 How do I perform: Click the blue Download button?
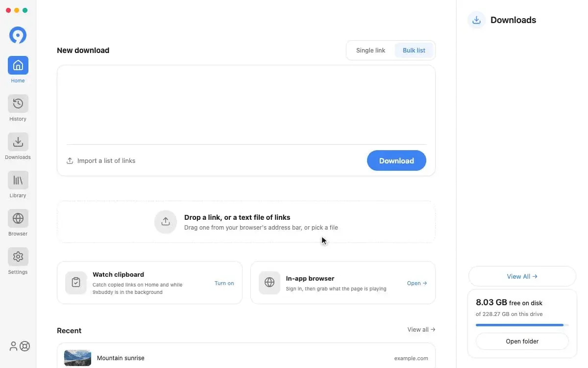point(396,160)
